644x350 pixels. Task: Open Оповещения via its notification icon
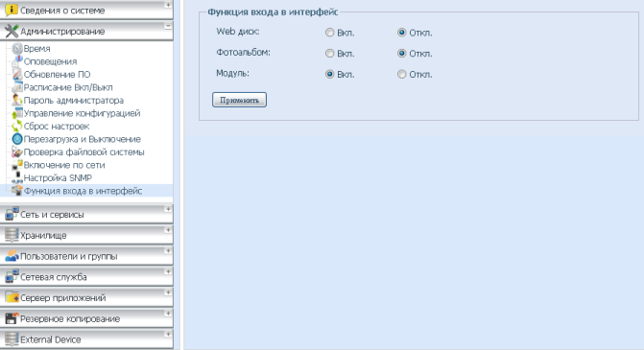(17, 61)
